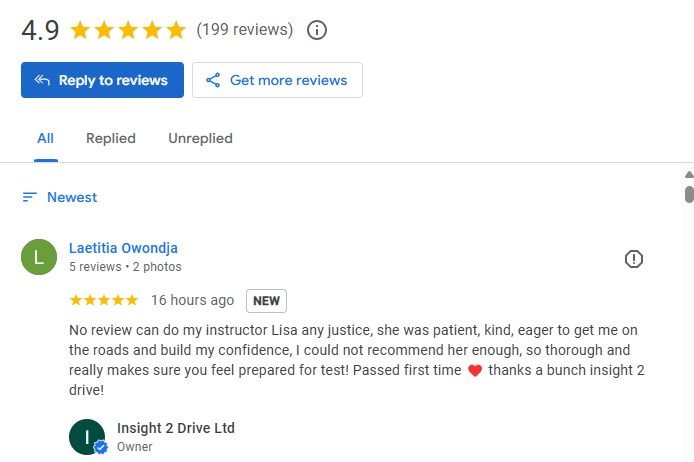The height and width of the screenshot is (462, 694).
Task: Click the reply arrow icon
Action: (42, 81)
